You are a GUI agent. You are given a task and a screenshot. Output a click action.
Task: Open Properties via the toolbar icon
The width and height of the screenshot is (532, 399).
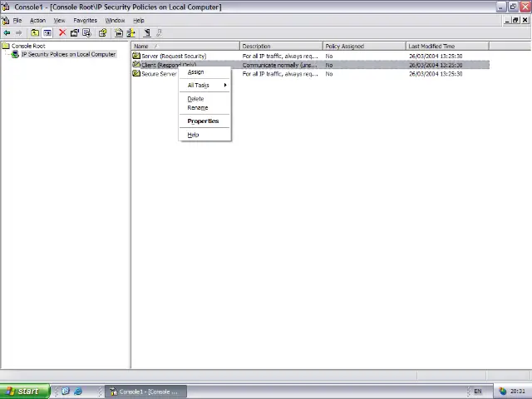click(74, 33)
